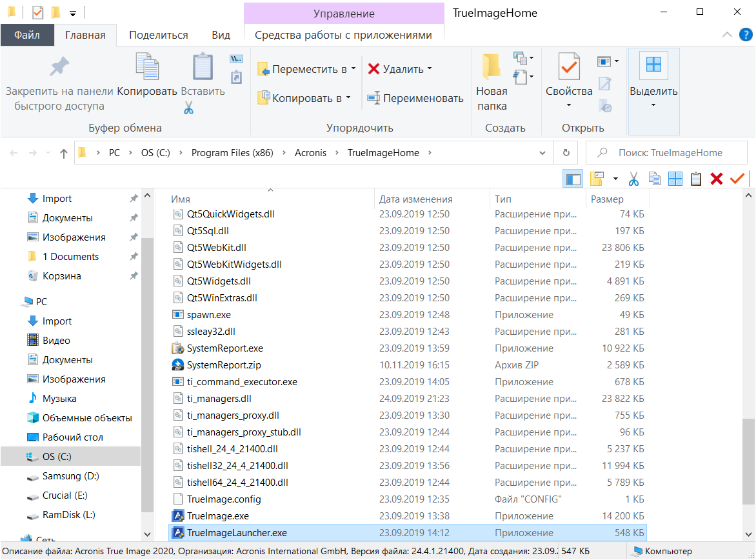Click the SystemReport.zip archive icon
This screenshot has width=756, height=560.
pos(178,365)
